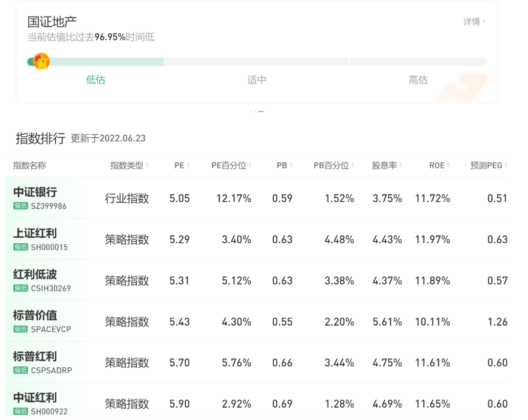Sort the table by the PB column arrow
The image size is (528, 420).
(291, 165)
